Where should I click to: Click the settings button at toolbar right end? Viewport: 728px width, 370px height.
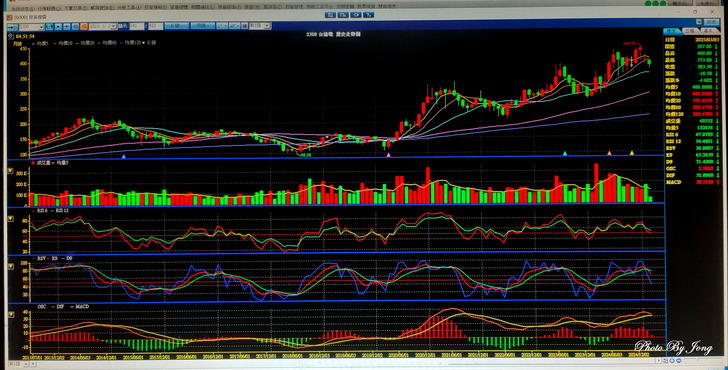tap(711, 22)
